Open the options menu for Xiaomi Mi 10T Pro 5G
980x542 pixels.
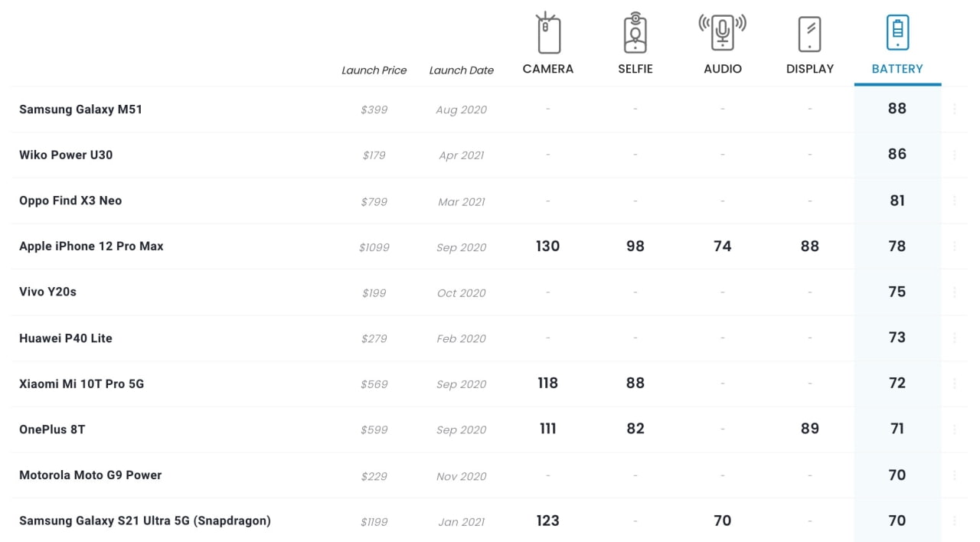(954, 384)
